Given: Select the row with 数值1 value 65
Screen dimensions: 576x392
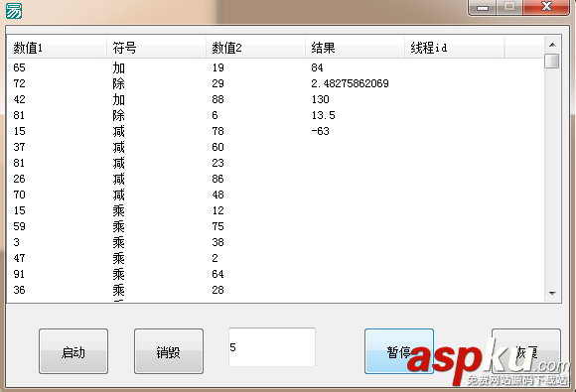Looking at the screenshot, I should [x=275, y=67].
